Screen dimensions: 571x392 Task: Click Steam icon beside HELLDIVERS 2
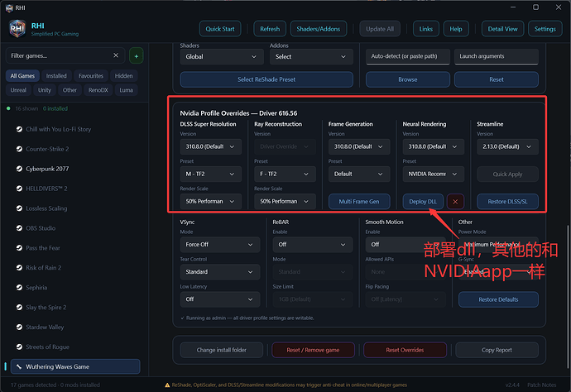(x=19, y=189)
